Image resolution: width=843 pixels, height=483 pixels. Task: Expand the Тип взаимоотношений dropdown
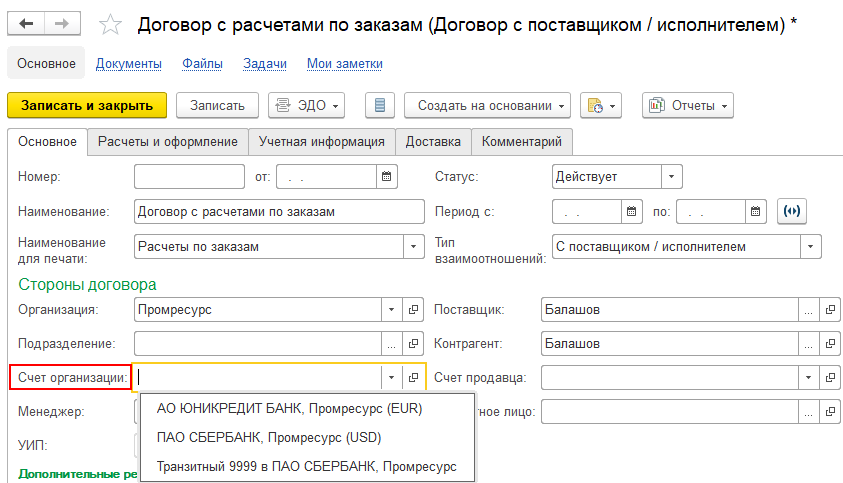pos(810,246)
